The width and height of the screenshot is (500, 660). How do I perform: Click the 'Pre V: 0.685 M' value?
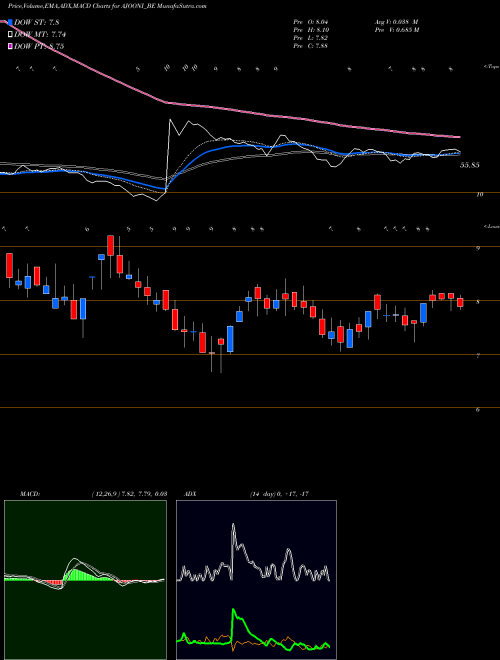pos(396,29)
